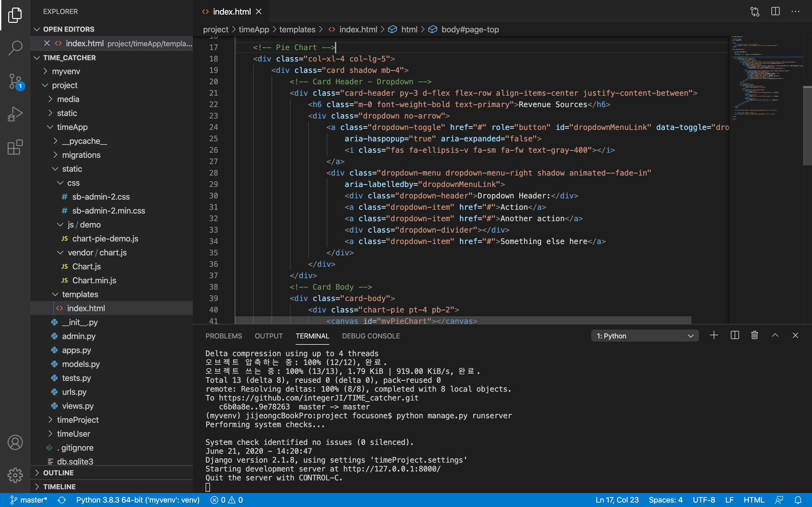
Task: Switch to the PROBLEMS tab
Action: click(224, 336)
